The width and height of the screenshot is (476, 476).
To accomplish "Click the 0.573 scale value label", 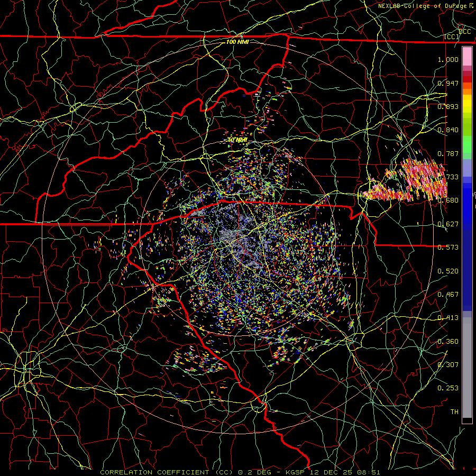I will (x=448, y=248).
